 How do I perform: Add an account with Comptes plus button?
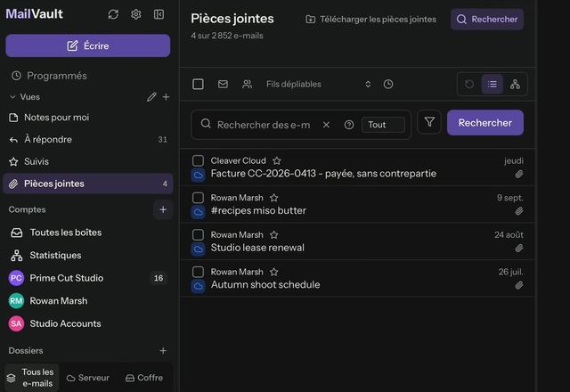[163, 209]
